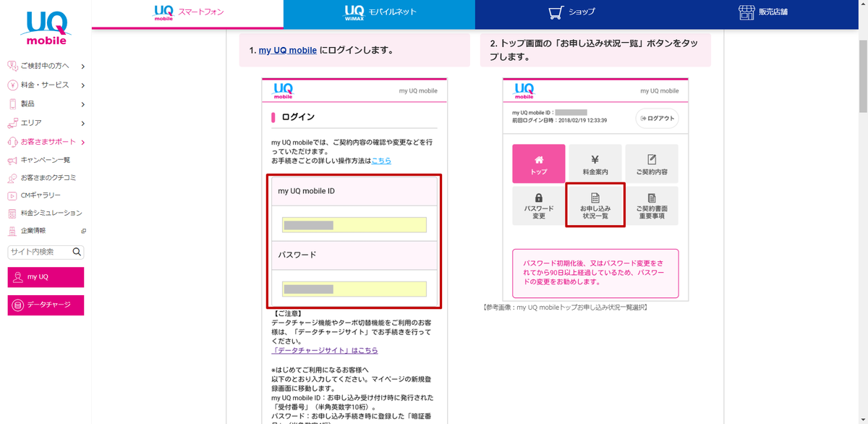Click the headset icon beside お客さまサポート
868x424 pixels.
(12, 142)
